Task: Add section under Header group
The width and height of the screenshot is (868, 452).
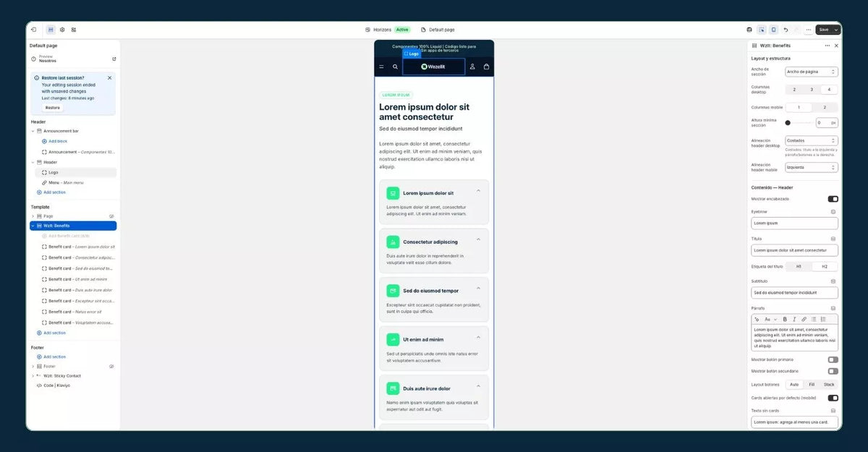Action: 51,192
